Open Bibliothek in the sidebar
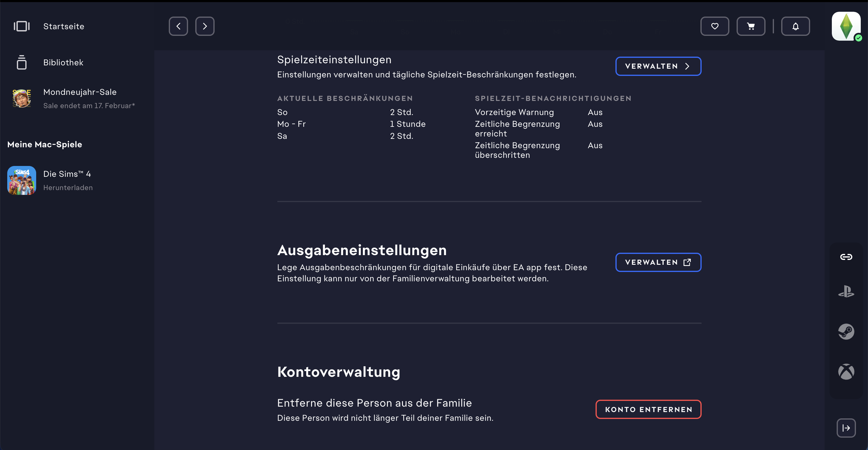Image resolution: width=868 pixels, height=450 pixels. 63,63
